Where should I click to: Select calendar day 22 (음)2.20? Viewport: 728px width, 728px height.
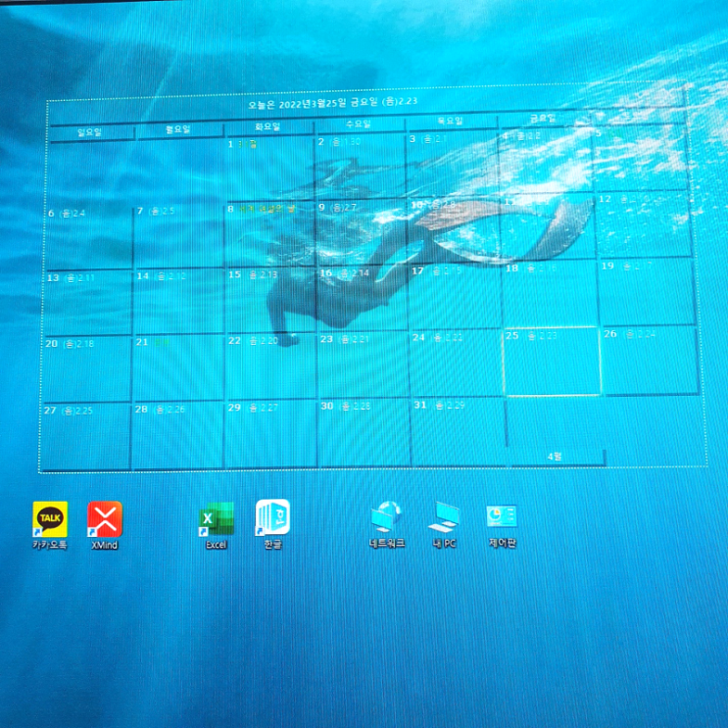pos(270,365)
